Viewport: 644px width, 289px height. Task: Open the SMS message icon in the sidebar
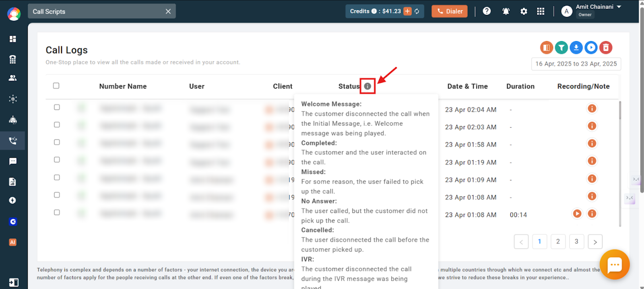pos(13,161)
